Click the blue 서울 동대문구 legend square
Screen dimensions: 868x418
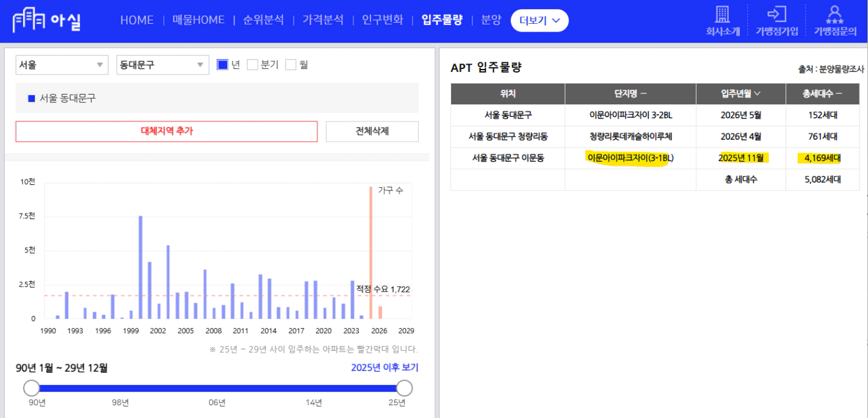[x=32, y=98]
